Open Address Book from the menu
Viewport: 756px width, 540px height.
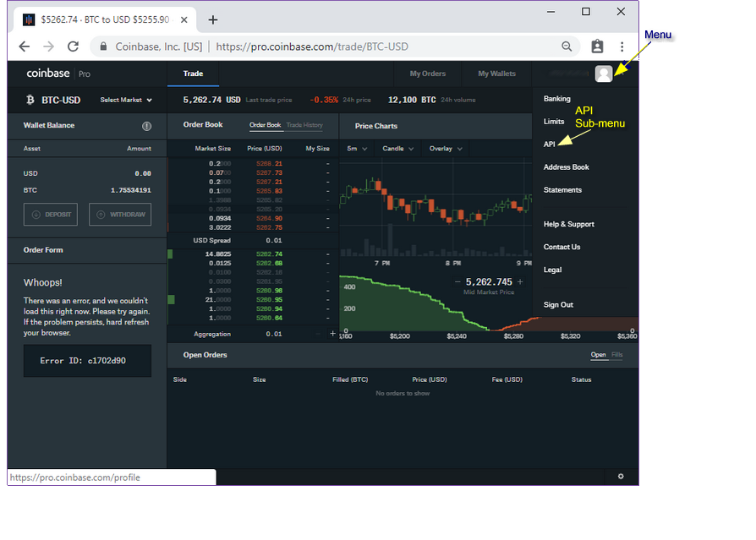(566, 167)
